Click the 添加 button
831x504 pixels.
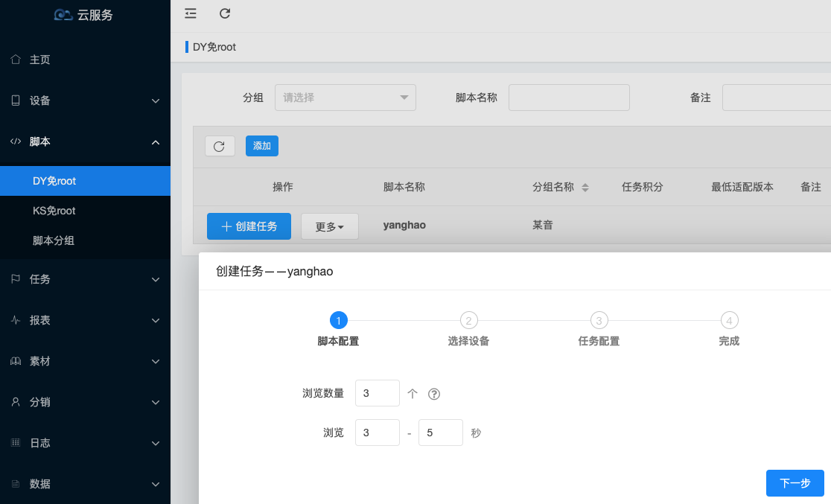click(262, 146)
